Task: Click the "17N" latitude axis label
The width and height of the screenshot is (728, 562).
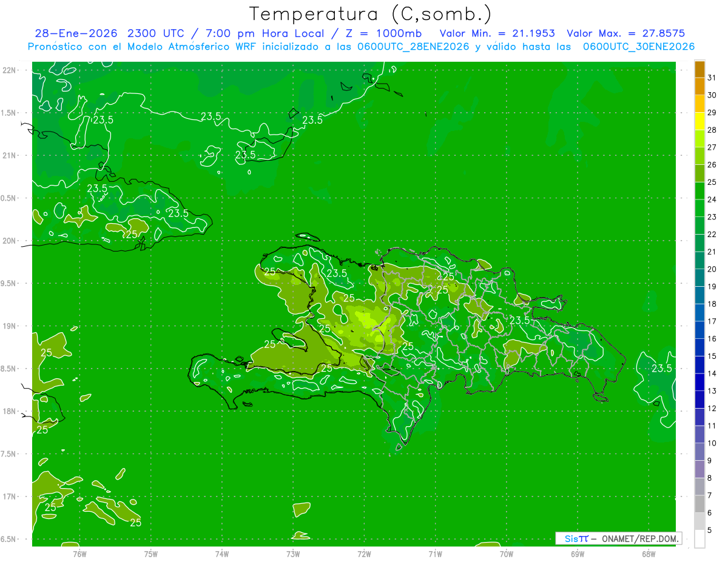Action: pyautogui.click(x=10, y=497)
